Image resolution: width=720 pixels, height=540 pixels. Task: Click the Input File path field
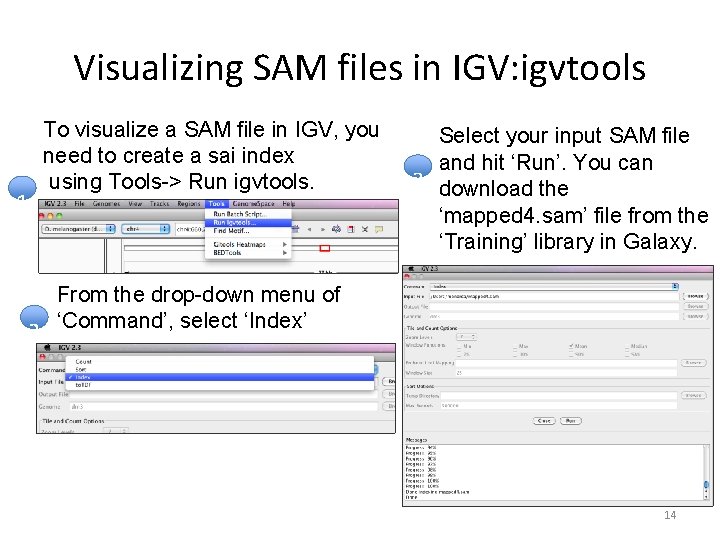point(554,296)
